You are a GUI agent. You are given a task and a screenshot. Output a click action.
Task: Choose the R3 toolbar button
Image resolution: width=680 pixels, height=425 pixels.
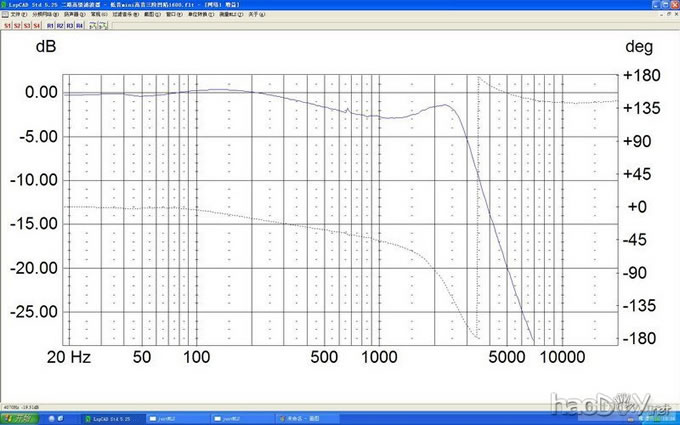coord(70,24)
